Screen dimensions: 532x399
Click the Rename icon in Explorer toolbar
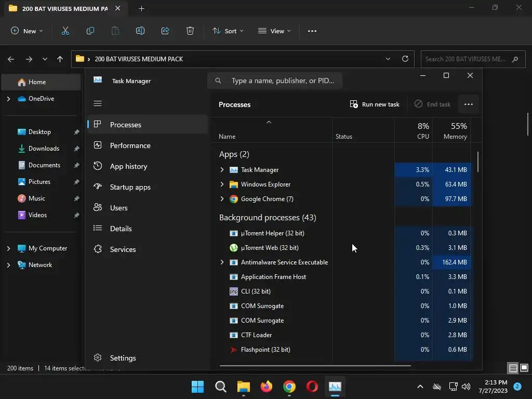(140, 31)
